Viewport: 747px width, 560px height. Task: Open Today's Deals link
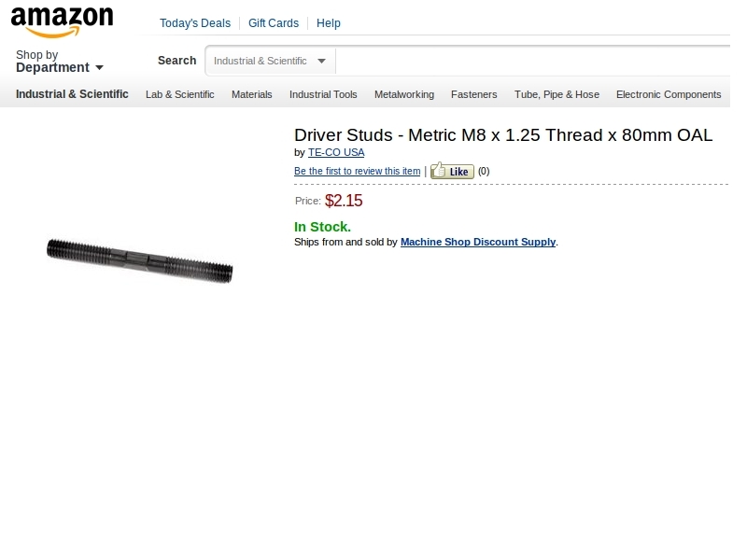click(x=195, y=23)
